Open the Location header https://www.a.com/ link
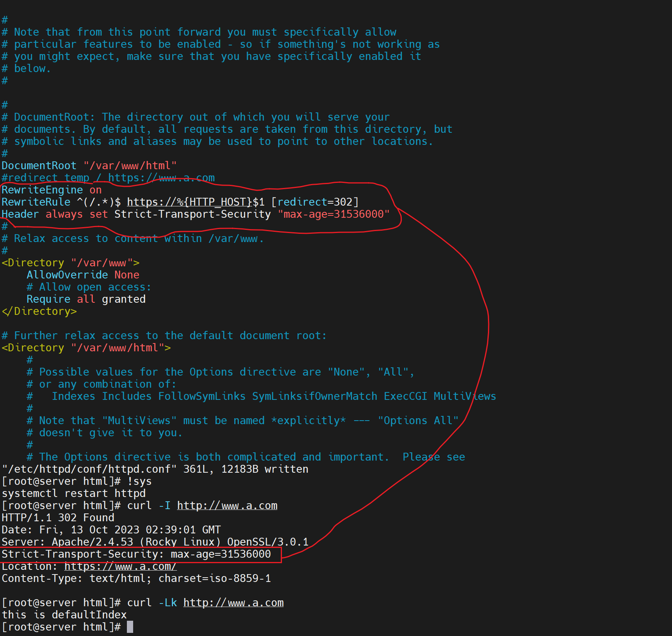The width and height of the screenshot is (672, 636). coord(120,566)
